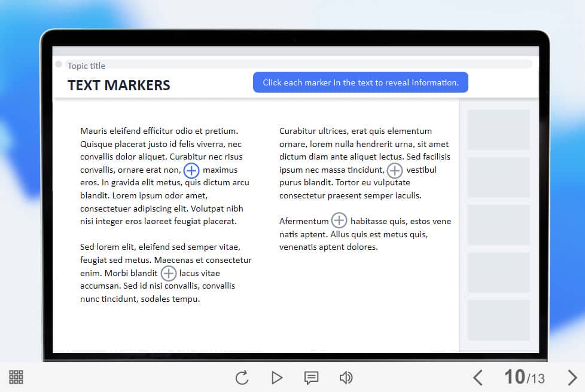Mute audio with the speaker icon
The height and width of the screenshot is (392, 585).
tap(346, 378)
